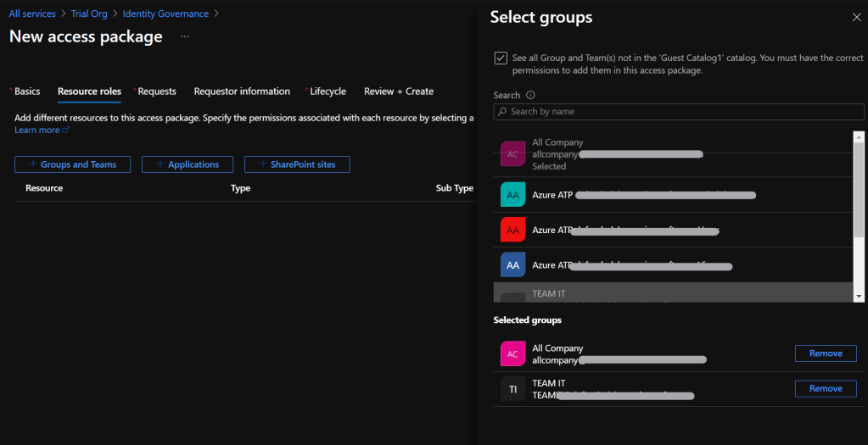Click the All Company avatar in Selected groups
Image resolution: width=868 pixels, height=445 pixels.
[512, 354]
